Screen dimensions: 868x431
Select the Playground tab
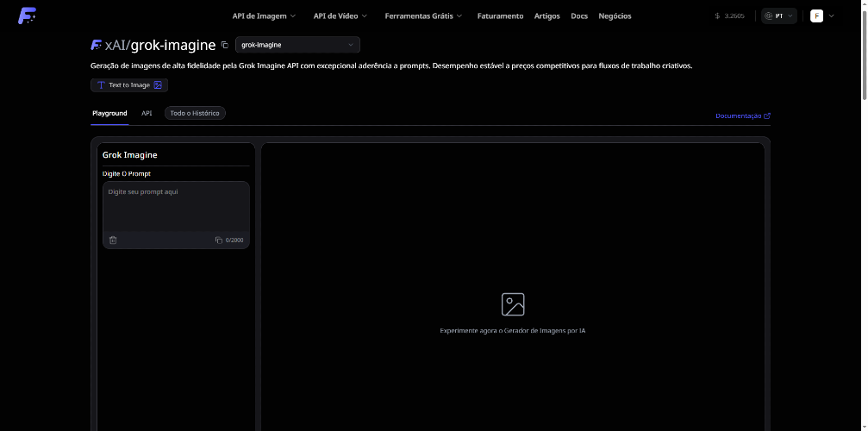tap(109, 113)
